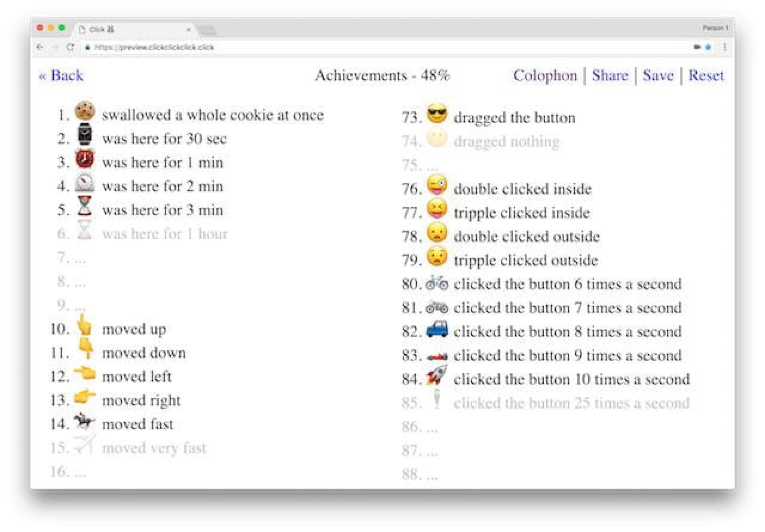Reset achievements using the Reset link
The height and width of the screenshot is (532, 765).
[706, 76]
